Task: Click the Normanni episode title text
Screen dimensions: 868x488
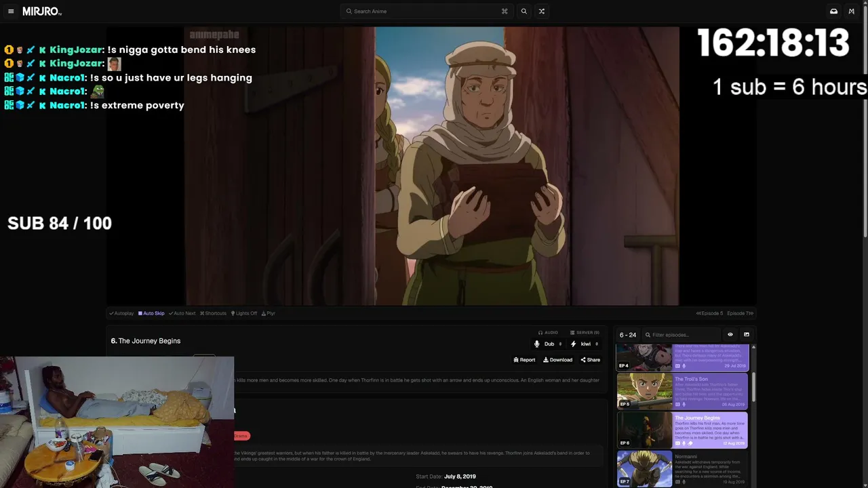Action: coord(687,457)
